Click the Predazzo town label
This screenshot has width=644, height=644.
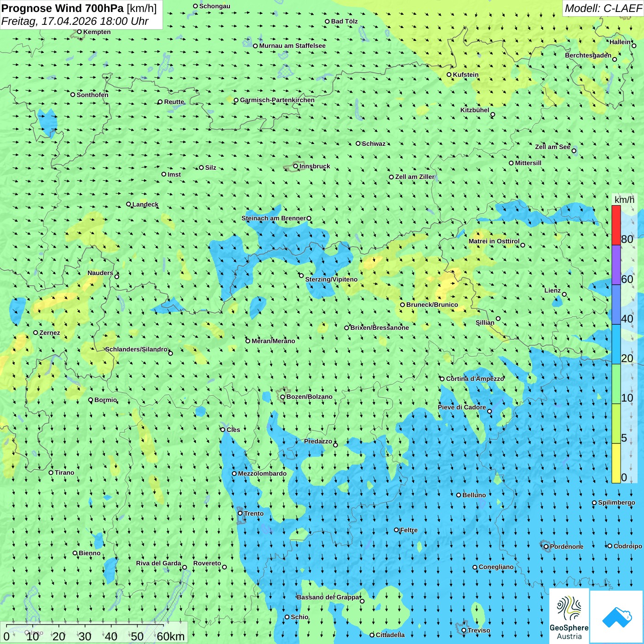point(318,441)
